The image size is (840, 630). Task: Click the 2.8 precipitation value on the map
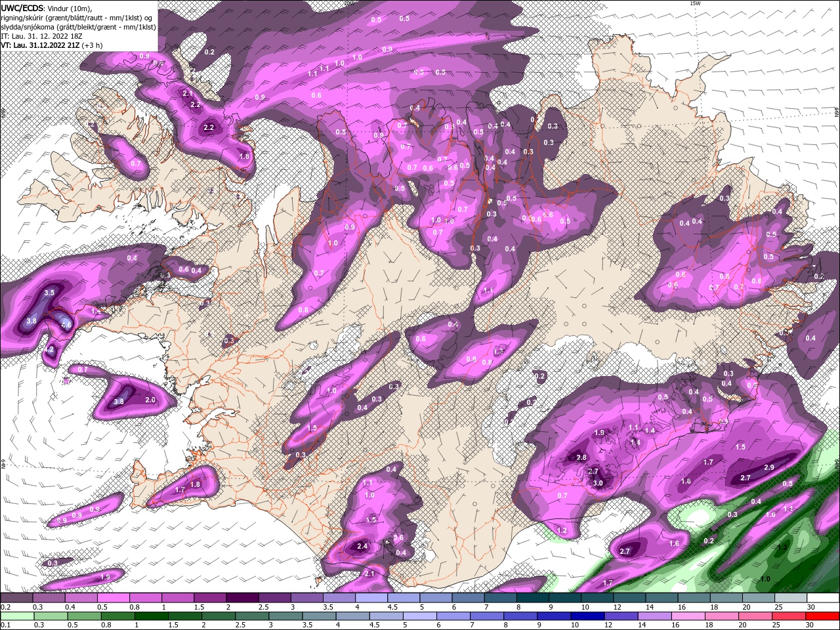point(581,458)
